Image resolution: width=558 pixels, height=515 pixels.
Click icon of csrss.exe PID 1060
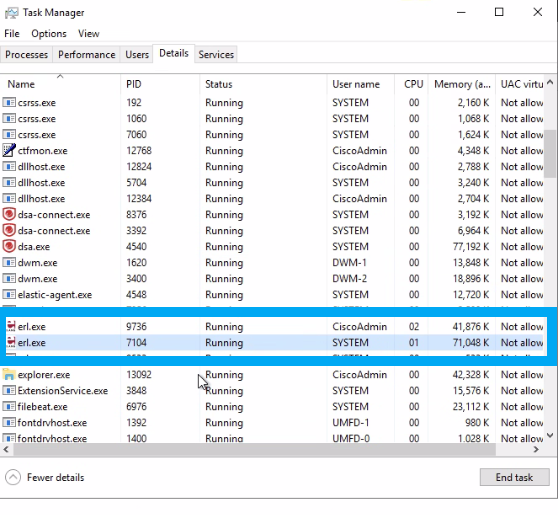point(9,119)
